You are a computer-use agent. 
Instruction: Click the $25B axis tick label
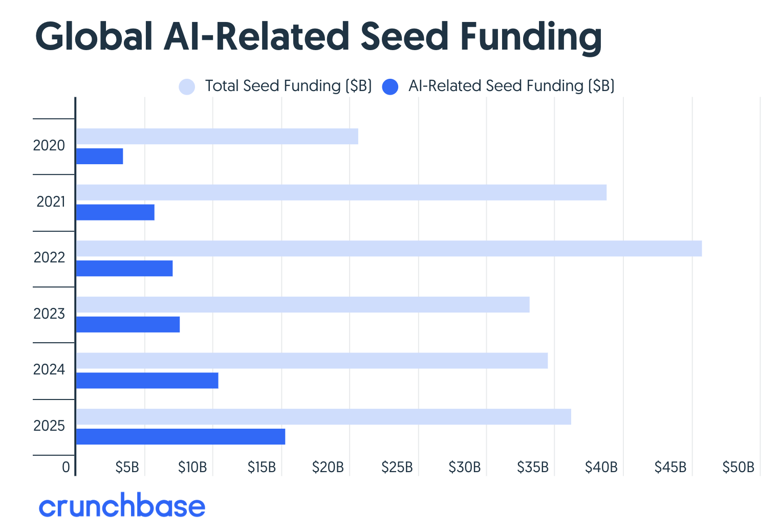(397, 467)
